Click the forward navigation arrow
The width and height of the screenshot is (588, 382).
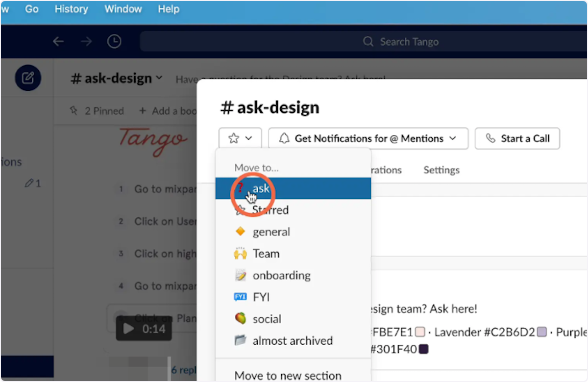pyautogui.click(x=86, y=42)
